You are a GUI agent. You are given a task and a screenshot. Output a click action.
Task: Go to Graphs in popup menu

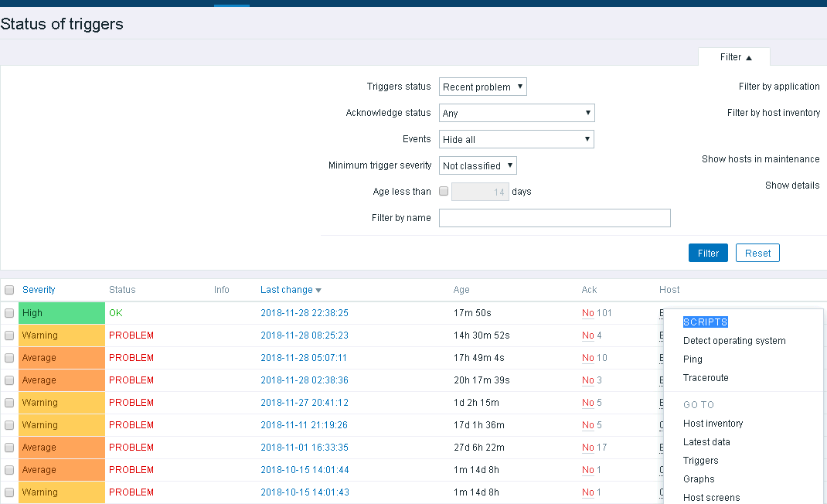point(698,479)
